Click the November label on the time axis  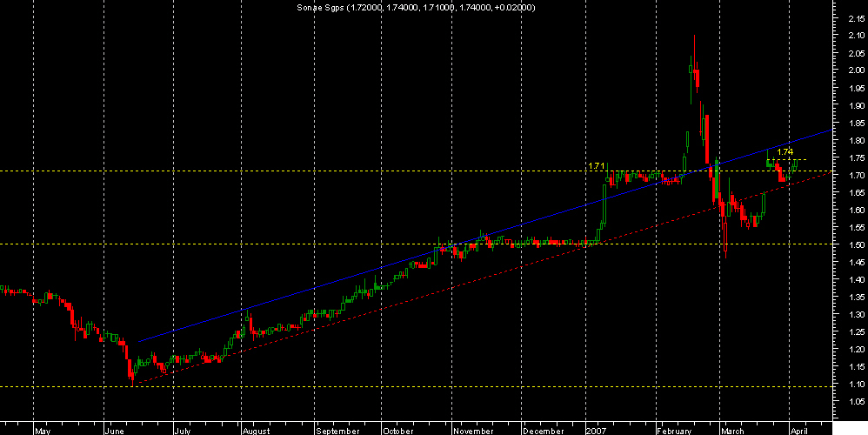[x=473, y=432]
